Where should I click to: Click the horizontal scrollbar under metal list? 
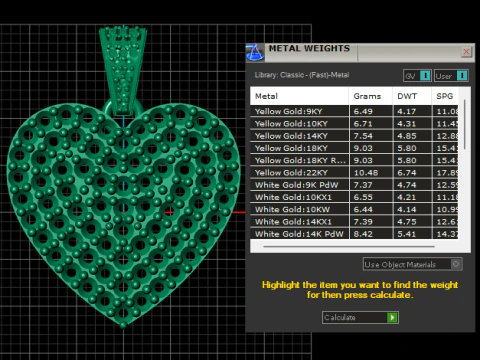(349, 247)
